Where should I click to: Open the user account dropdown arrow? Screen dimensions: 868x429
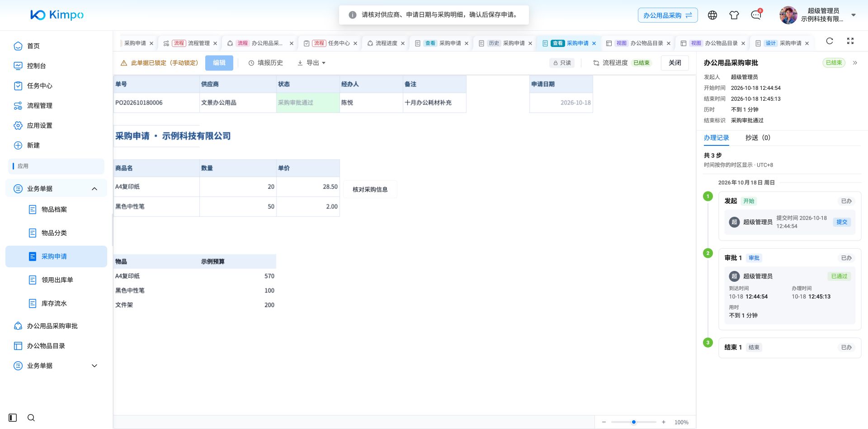[x=854, y=15]
